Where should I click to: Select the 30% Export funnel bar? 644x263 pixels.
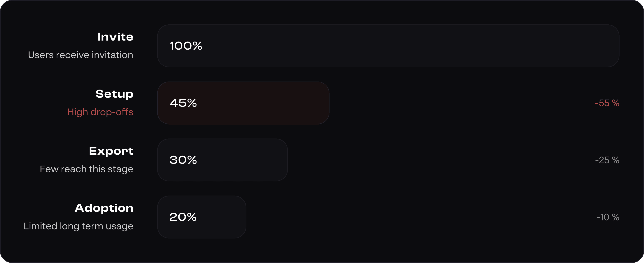pyautogui.click(x=223, y=160)
